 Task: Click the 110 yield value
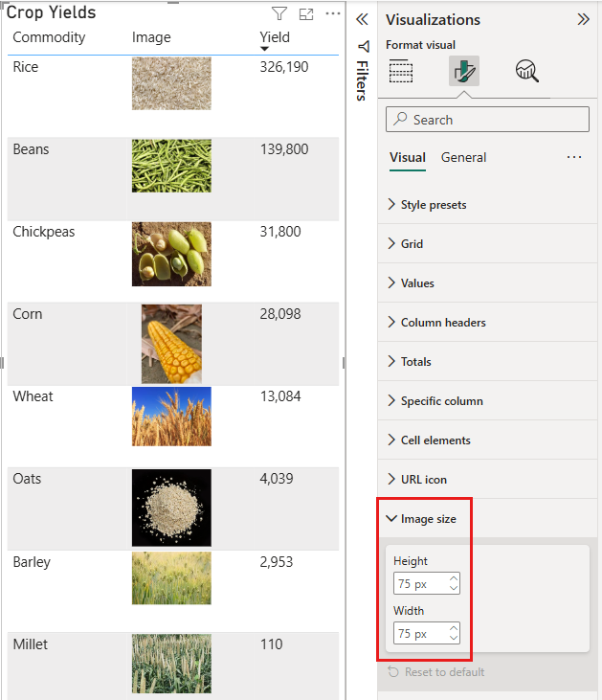271,644
